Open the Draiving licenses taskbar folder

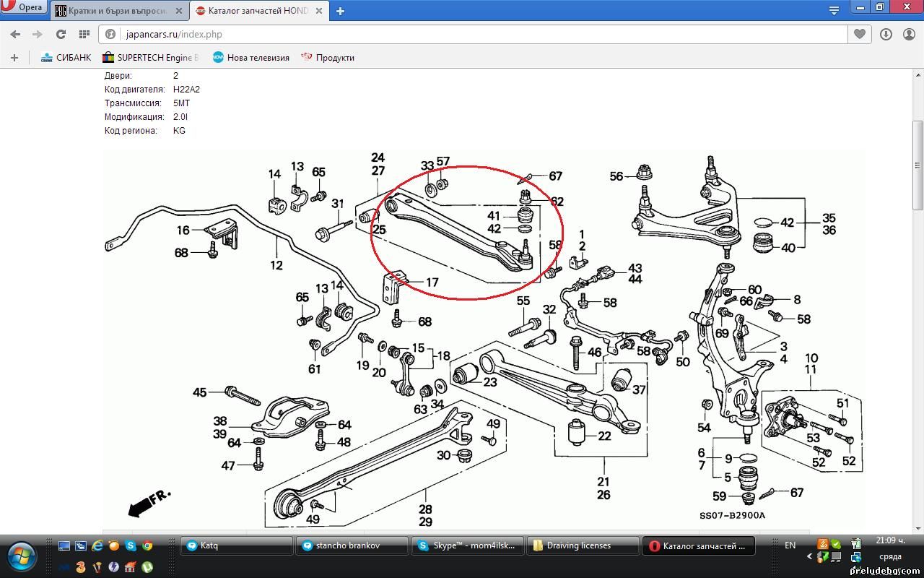(x=583, y=545)
